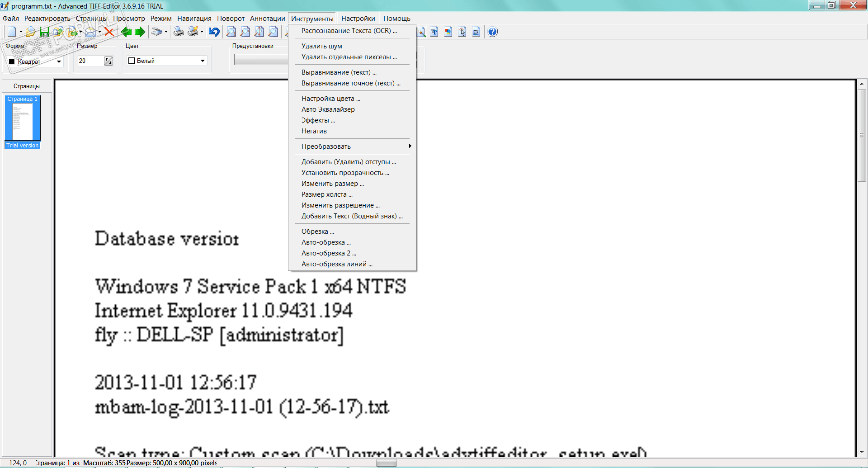Choose Выравнивание точное (текст) menu entry
868x468 pixels.
tap(352, 83)
